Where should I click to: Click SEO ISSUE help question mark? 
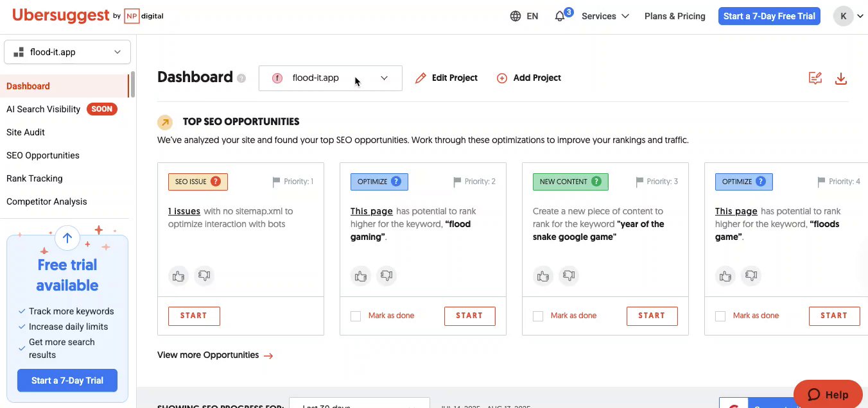click(216, 182)
